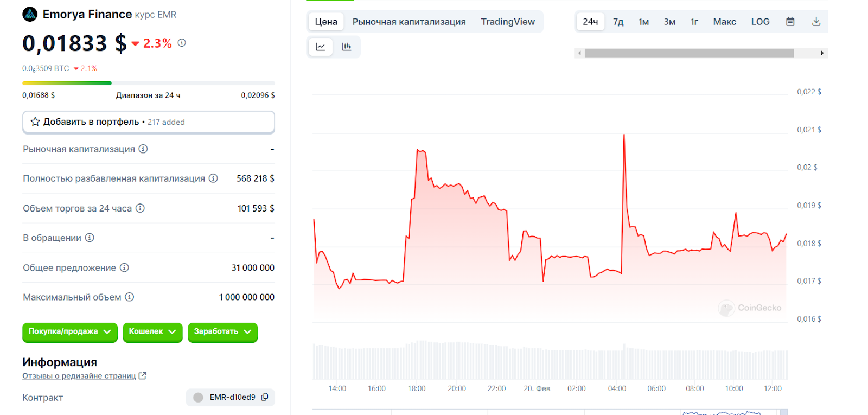
Task: Expand the Кошелек dropdown
Action: click(152, 331)
